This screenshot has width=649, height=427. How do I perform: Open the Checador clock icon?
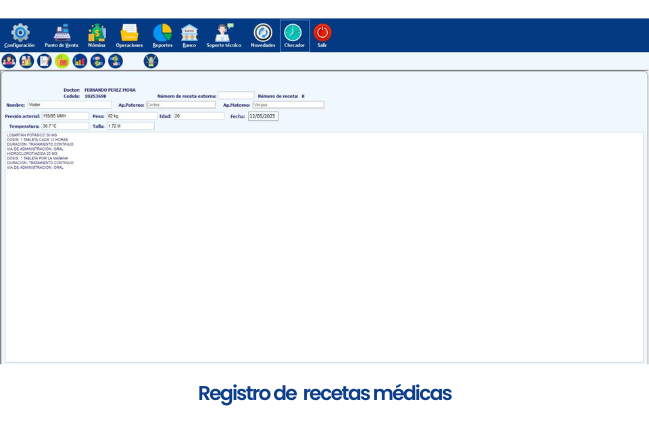point(293,33)
